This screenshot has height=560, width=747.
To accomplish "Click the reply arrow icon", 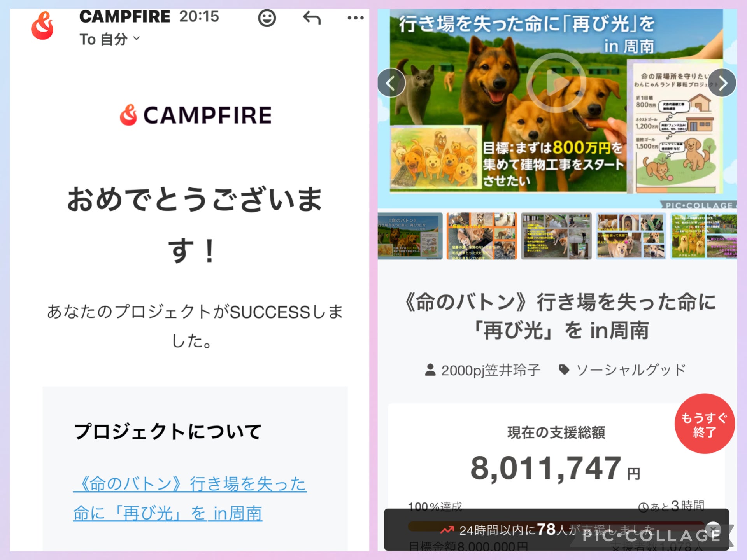I will pyautogui.click(x=312, y=18).
